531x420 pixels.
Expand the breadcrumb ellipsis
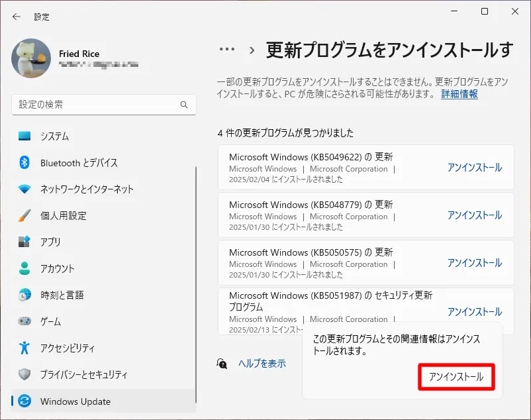pos(227,50)
